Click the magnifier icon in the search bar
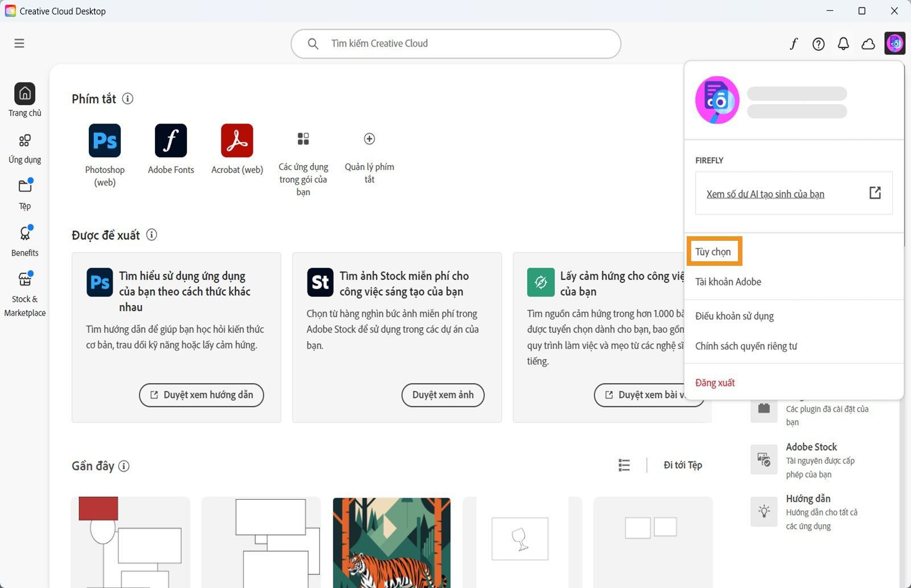Image resolution: width=911 pixels, height=588 pixels. (x=313, y=44)
